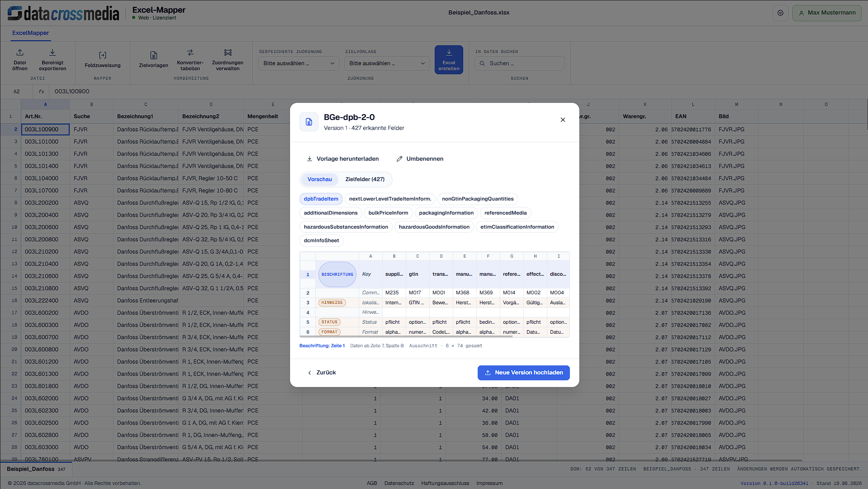Open the Zielvorlage dropdown
This screenshot has width=868, height=489.
click(x=387, y=63)
